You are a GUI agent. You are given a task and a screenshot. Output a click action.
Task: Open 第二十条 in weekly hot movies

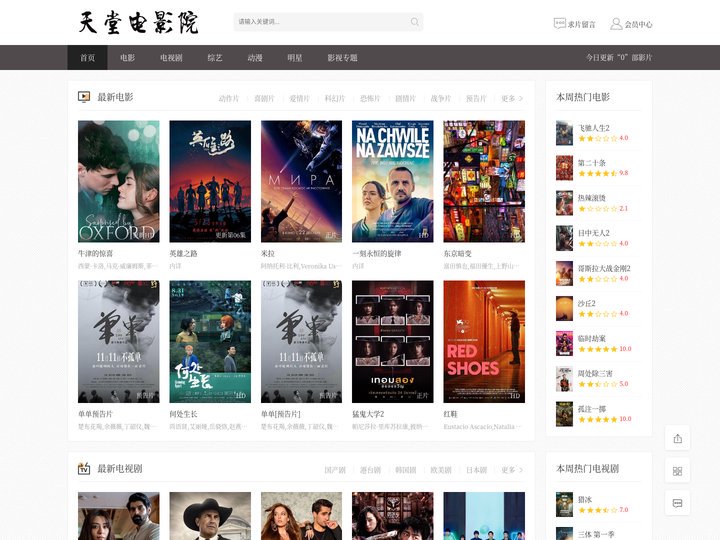click(592, 163)
